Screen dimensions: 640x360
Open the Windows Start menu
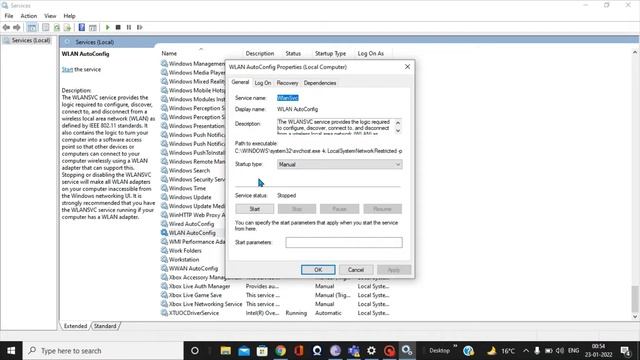(x=11, y=351)
